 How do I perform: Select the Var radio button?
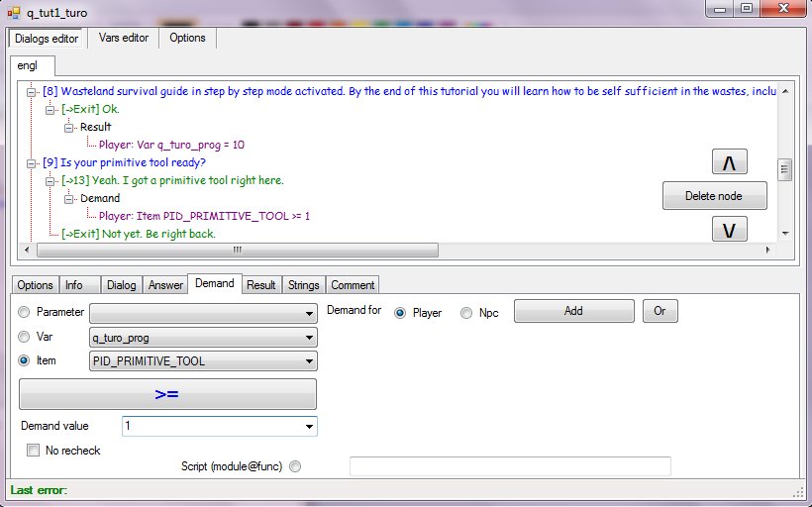25,337
